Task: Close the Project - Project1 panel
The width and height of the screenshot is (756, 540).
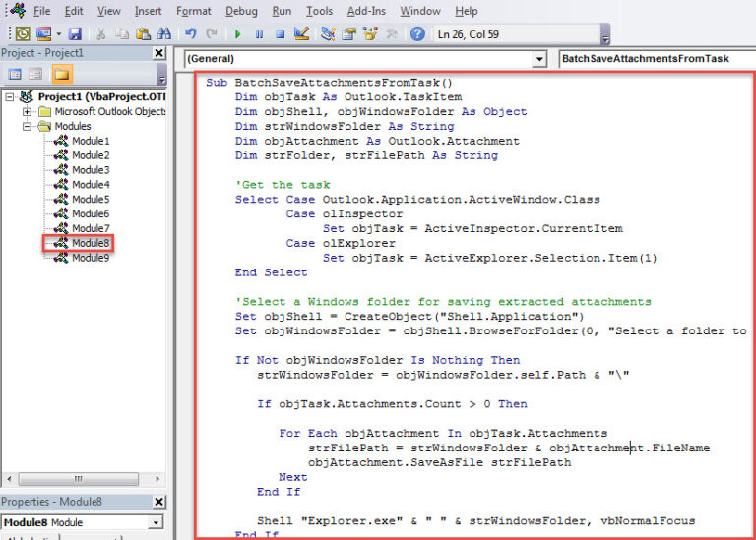Action: [x=158, y=53]
